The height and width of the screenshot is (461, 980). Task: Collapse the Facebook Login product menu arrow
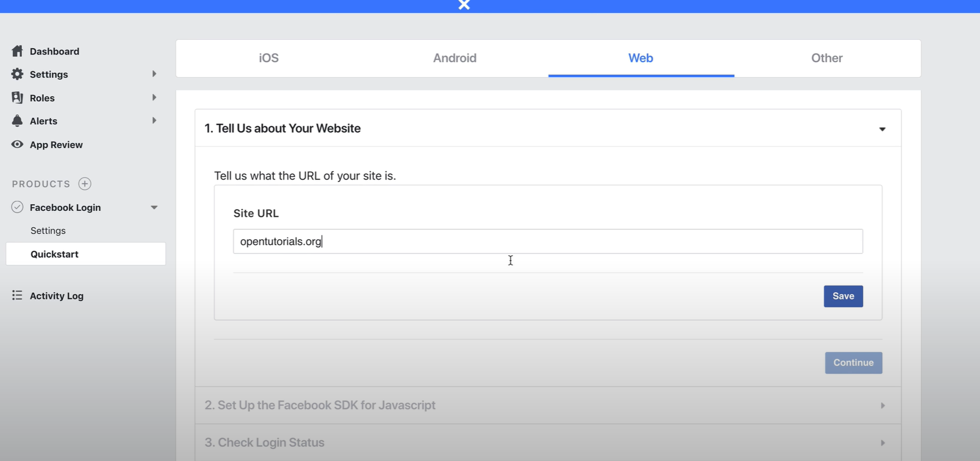pos(154,208)
